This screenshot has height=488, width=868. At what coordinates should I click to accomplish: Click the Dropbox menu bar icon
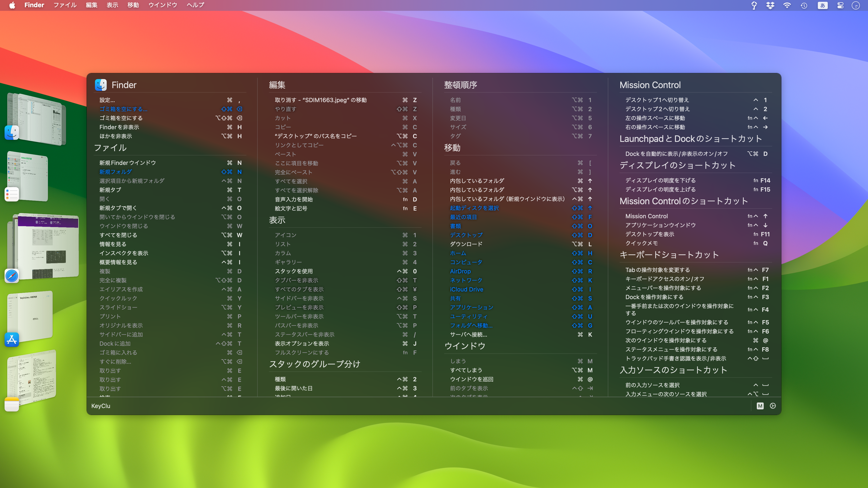(x=770, y=5)
